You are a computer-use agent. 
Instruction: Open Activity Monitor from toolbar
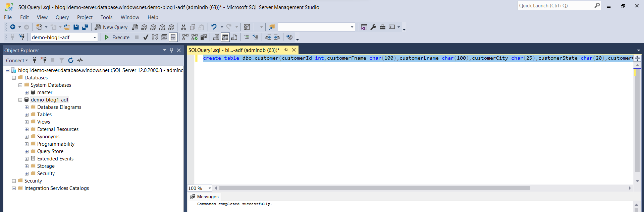point(247,27)
